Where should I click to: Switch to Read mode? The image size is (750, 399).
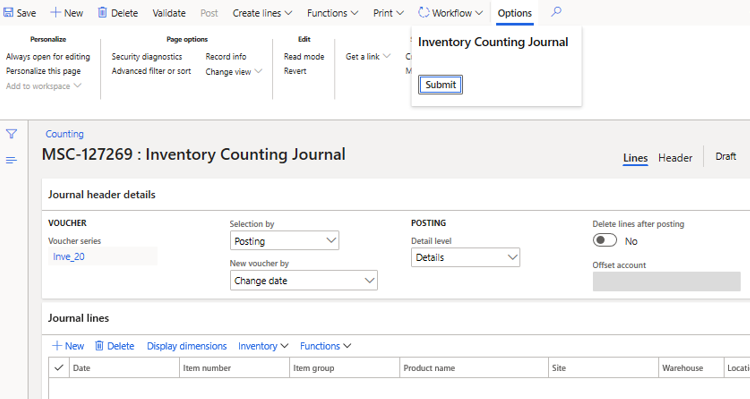point(304,56)
